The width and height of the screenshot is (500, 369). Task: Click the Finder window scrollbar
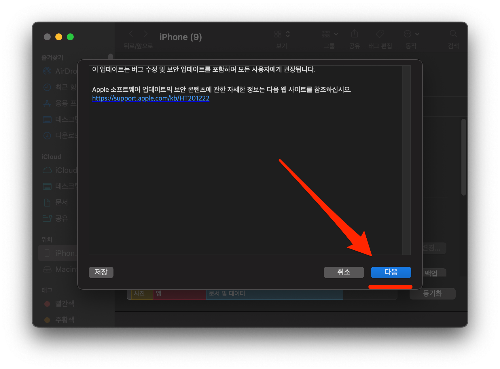point(463,157)
